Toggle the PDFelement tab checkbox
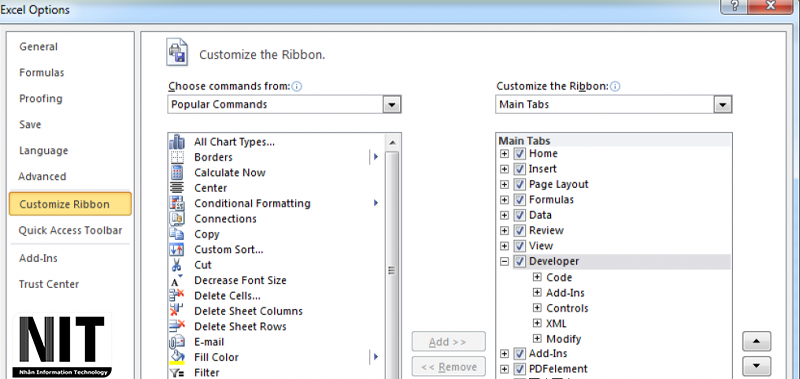Viewport: 800px width, 379px height. 519,369
